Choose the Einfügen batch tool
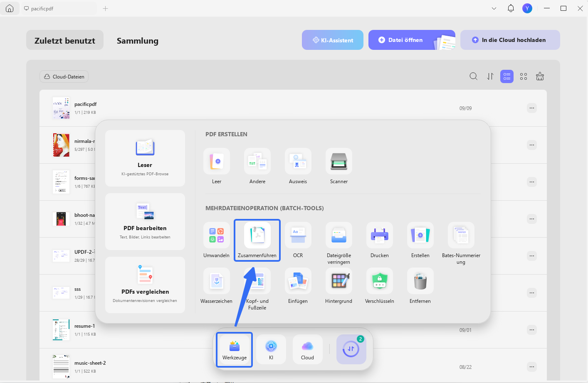588x383 pixels. pos(298,281)
